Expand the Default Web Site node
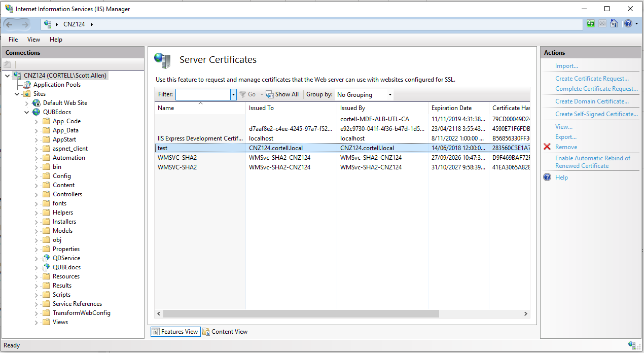The height and width of the screenshot is (353, 644). coord(27,103)
